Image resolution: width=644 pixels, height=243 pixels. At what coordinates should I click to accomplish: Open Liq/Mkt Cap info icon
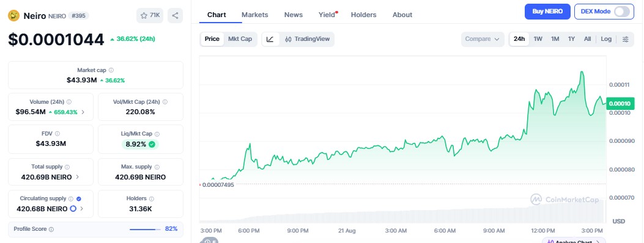(x=157, y=134)
